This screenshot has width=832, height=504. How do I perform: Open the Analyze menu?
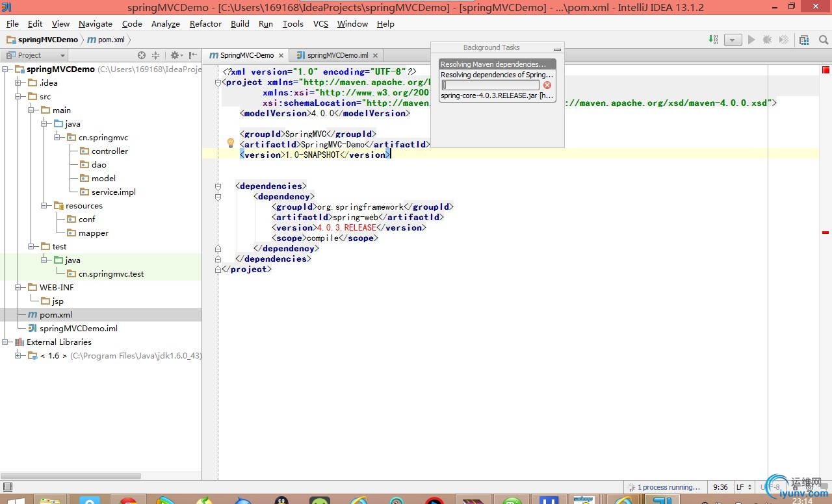166,23
